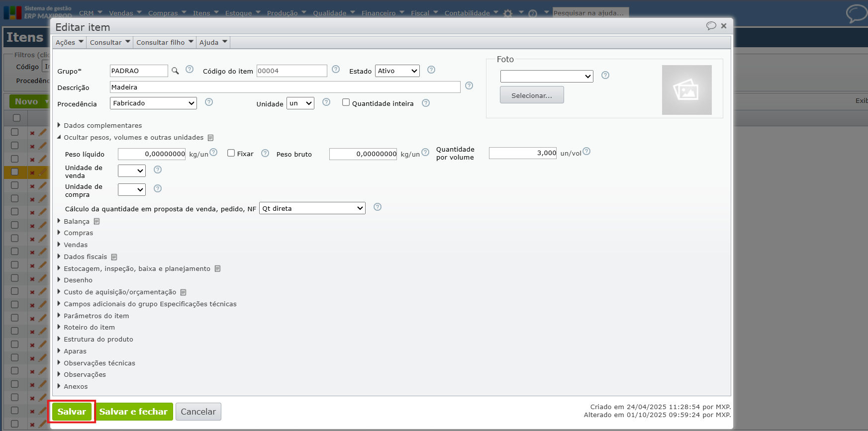Click help icon after un/vol label
Viewport: 868px width, 431px height.
pos(586,151)
